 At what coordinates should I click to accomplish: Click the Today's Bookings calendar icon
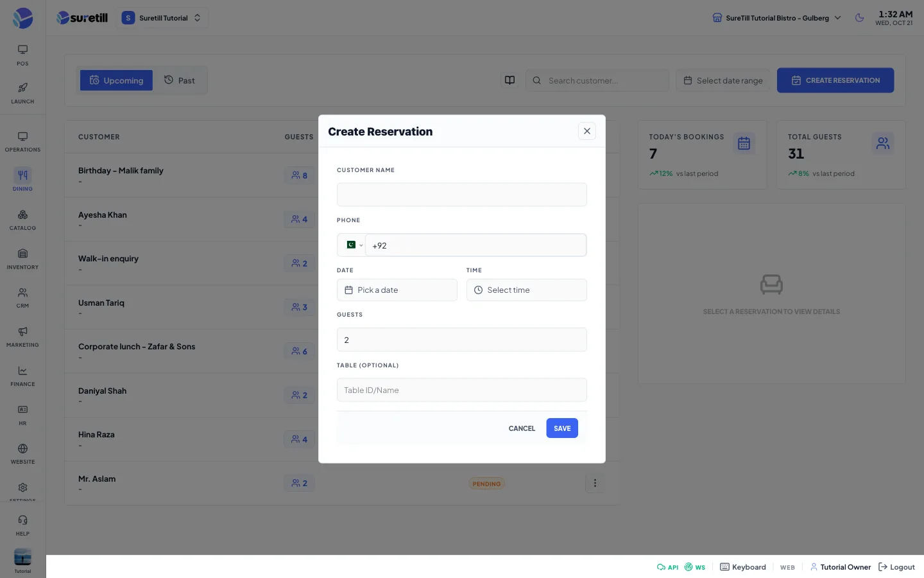[744, 143]
